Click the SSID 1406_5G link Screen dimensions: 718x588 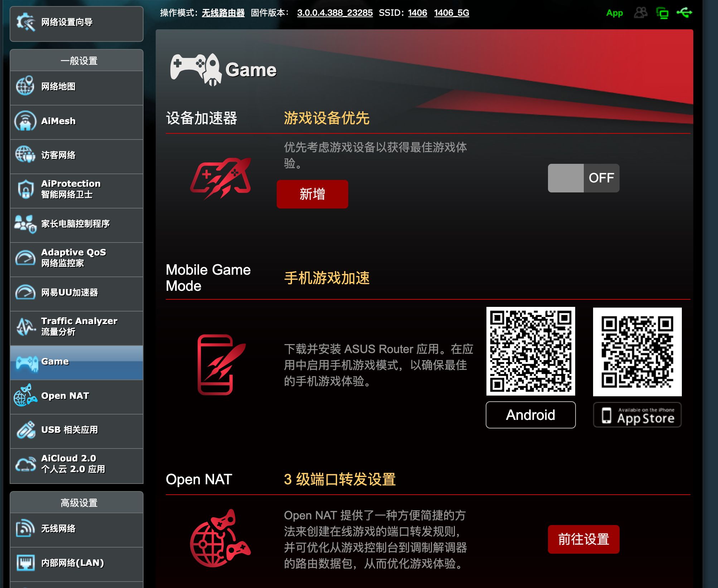[x=451, y=13]
